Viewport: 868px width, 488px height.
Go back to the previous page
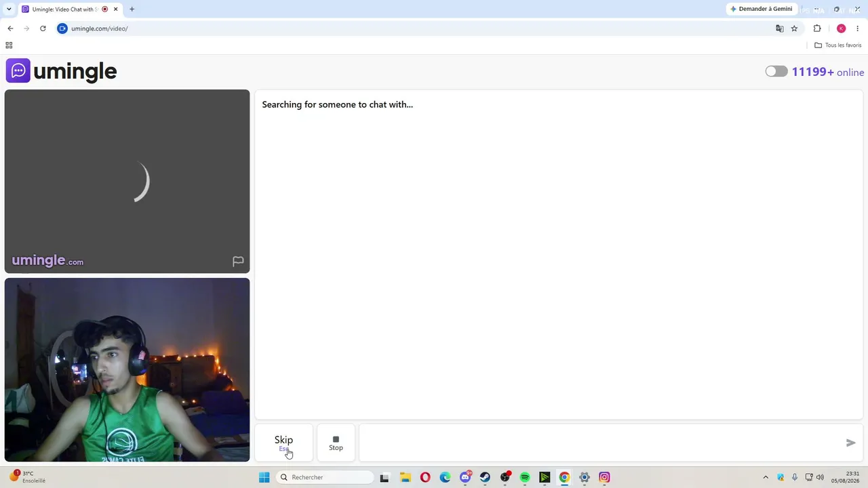point(10,28)
